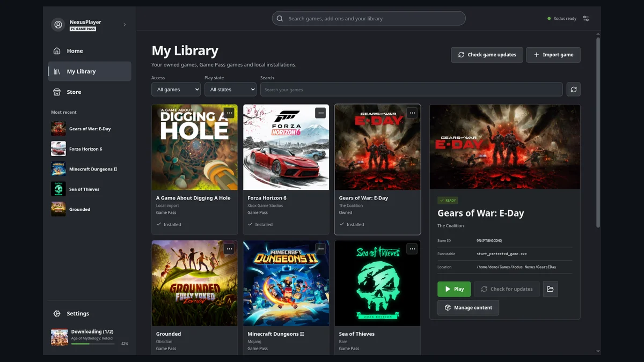Viewport: 644px width, 362px height.
Task: Click the Store ID value 9N4PT8HGCDHQ
Action: click(489, 241)
